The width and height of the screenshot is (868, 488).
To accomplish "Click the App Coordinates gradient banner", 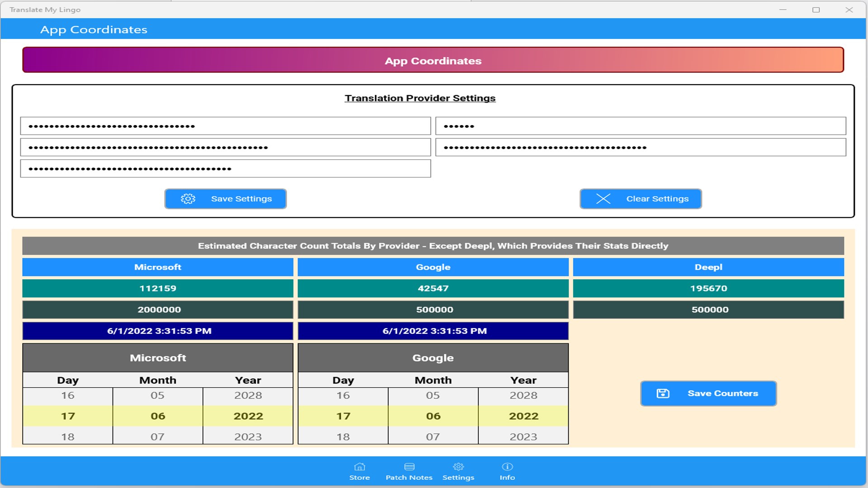I will tap(433, 60).
